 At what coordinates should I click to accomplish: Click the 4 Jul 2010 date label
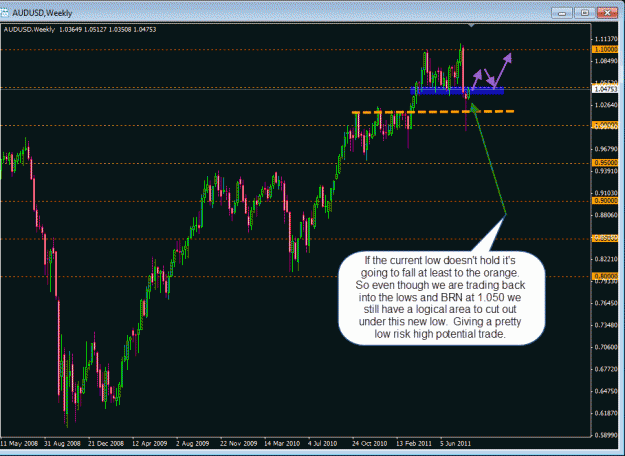coord(322,443)
